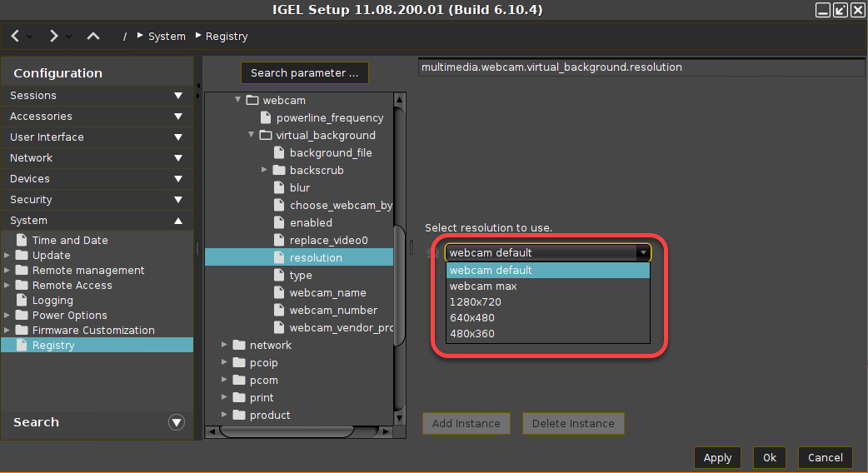Select the blur registry parameter
Viewport: 868px width, 473px height.
click(x=300, y=188)
